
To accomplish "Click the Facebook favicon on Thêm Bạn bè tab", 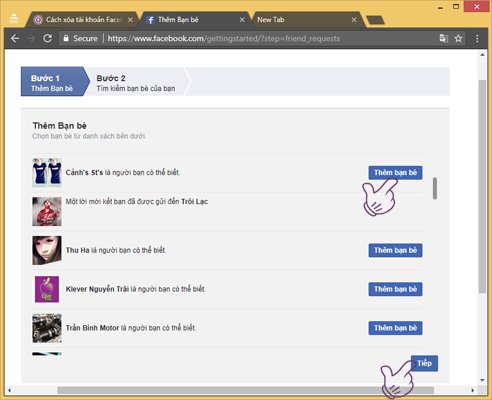I will 150,20.
